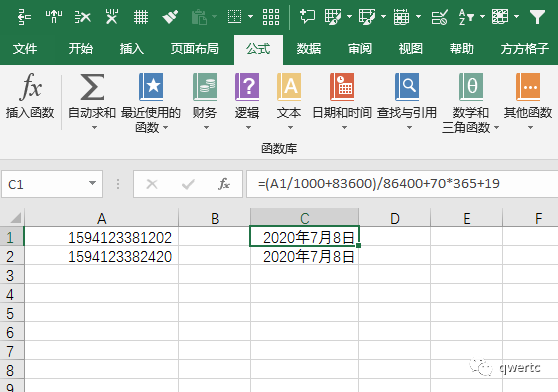Click the nine-squares grid icon

click(270, 17)
